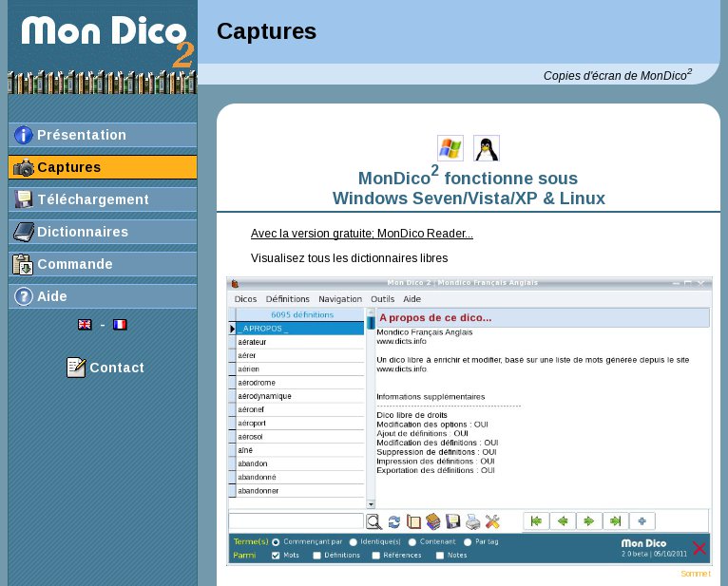This screenshot has height=586, width=728.
Task: Switch site to English via UK flag
Action: pyautogui.click(x=85, y=324)
